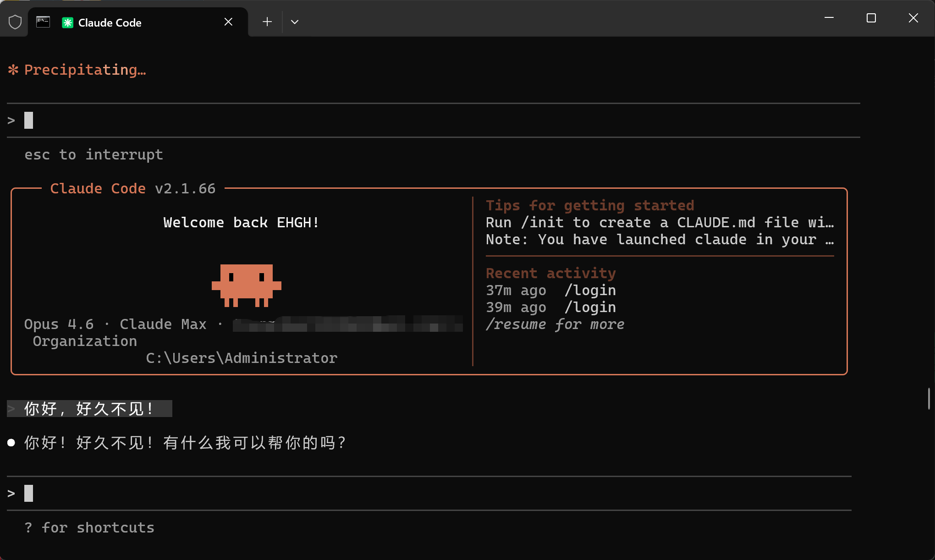935x560 pixels.
Task: Select the Claude Code tab
Action: [138, 22]
